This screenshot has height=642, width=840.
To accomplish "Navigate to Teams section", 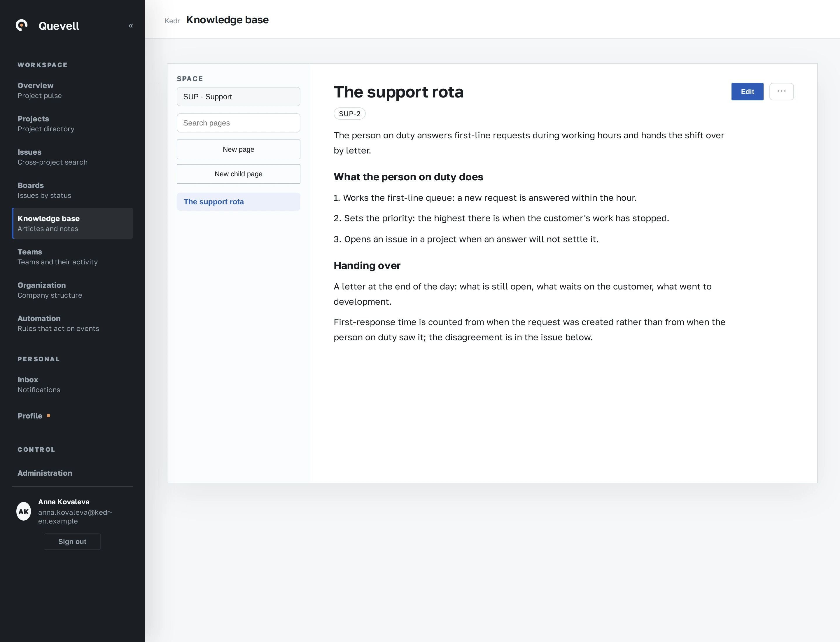I will click(x=72, y=257).
